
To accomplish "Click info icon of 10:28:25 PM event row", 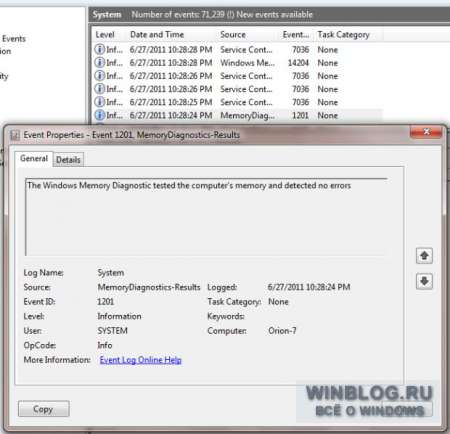I will pyautogui.click(x=99, y=102).
